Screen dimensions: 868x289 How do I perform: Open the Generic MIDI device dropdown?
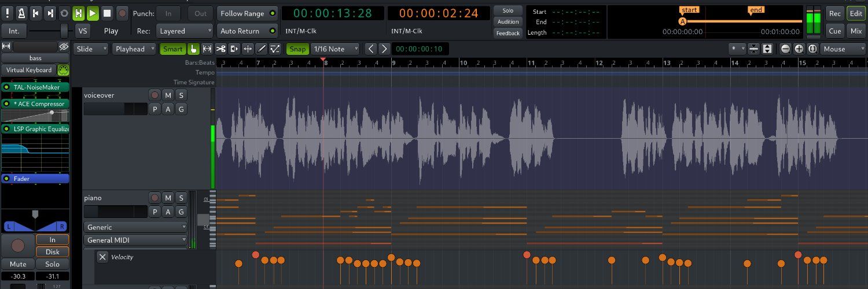tap(136, 227)
